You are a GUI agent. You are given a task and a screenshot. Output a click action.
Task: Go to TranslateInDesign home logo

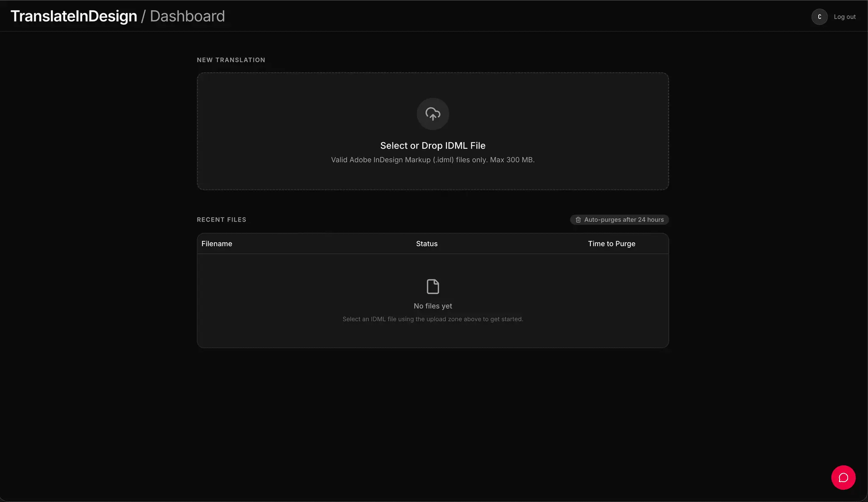coord(74,16)
